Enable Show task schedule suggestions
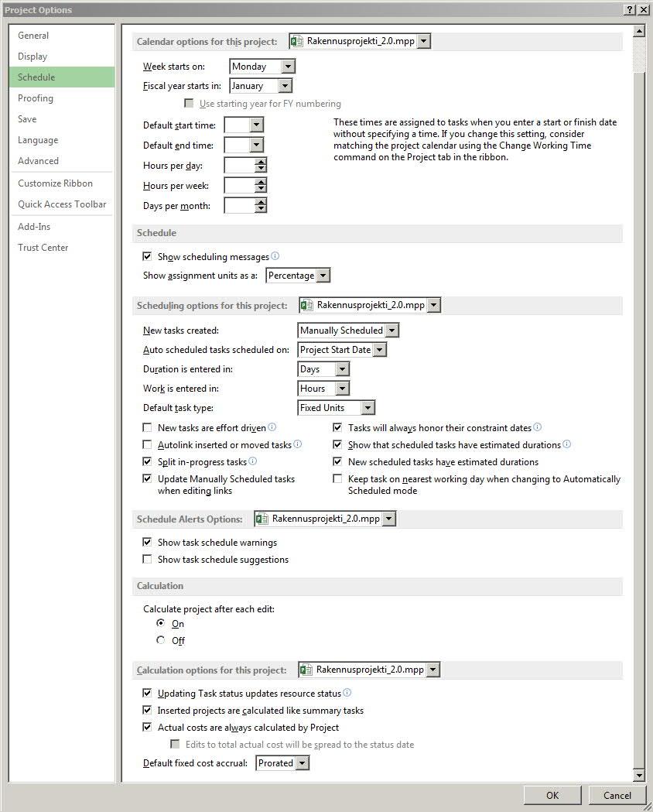Viewport: 653px width, 812px height. pos(148,560)
